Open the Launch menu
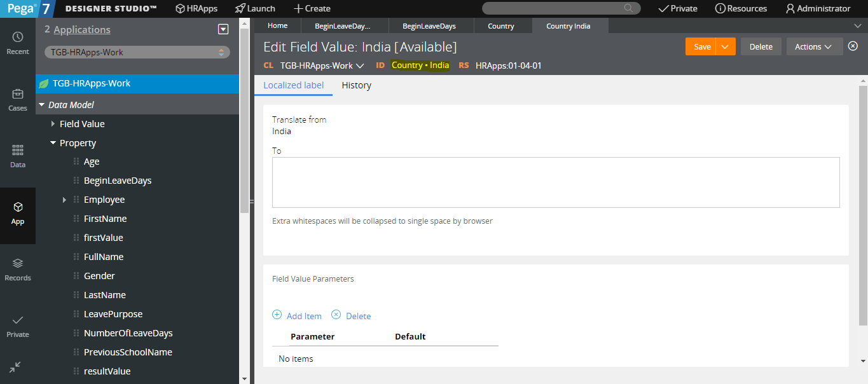This screenshot has height=384, width=868. (x=255, y=8)
